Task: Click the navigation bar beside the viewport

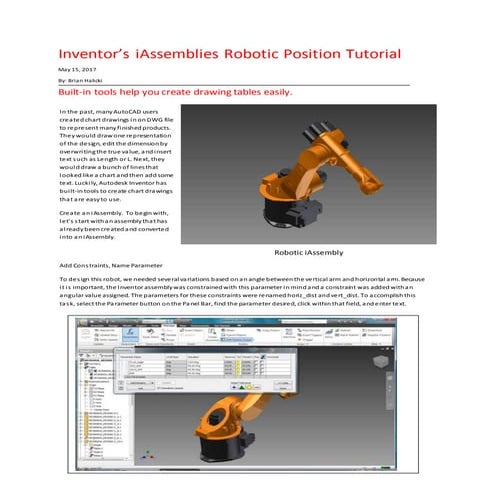Action: click(x=389, y=391)
